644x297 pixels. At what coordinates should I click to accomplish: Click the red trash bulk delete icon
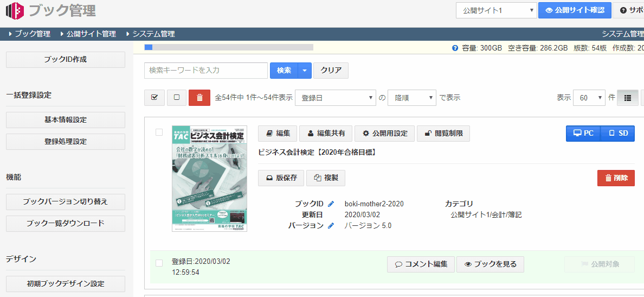199,98
